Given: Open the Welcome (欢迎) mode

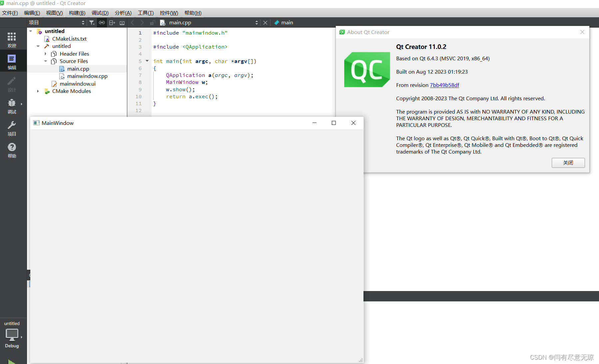Looking at the screenshot, I should (x=12, y=40).
